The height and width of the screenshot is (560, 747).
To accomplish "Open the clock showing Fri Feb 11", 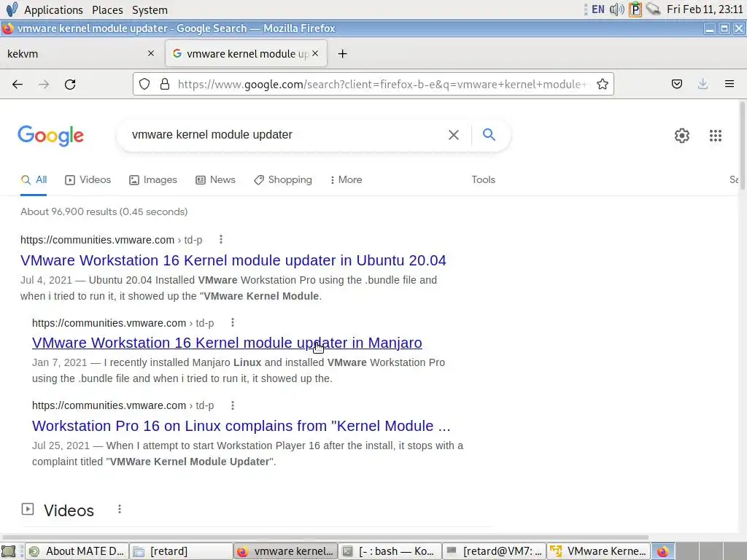I will click(x=705, y=9).
